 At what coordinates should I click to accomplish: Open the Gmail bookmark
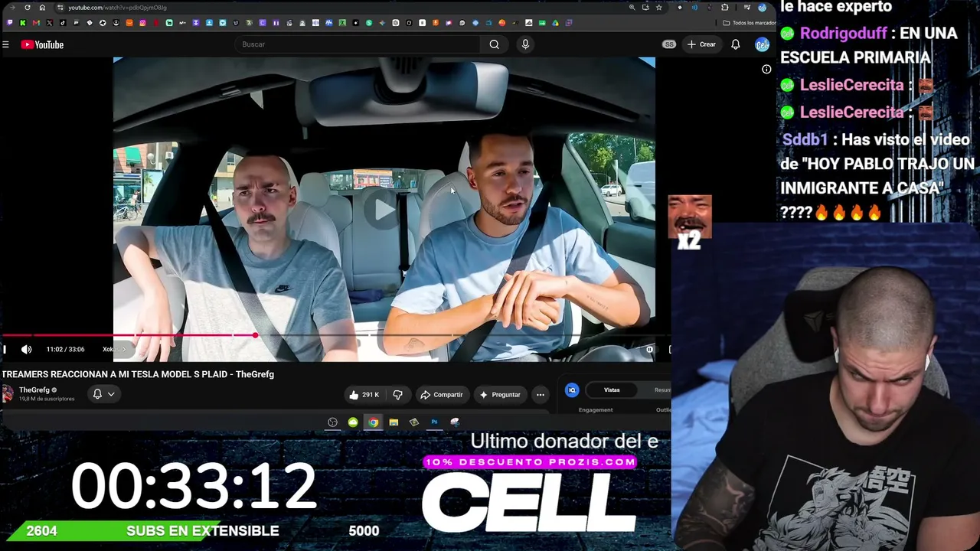36,23
